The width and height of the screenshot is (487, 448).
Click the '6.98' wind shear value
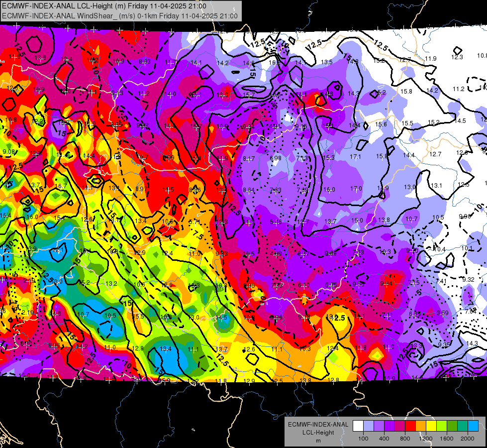[x=276, y=158]
